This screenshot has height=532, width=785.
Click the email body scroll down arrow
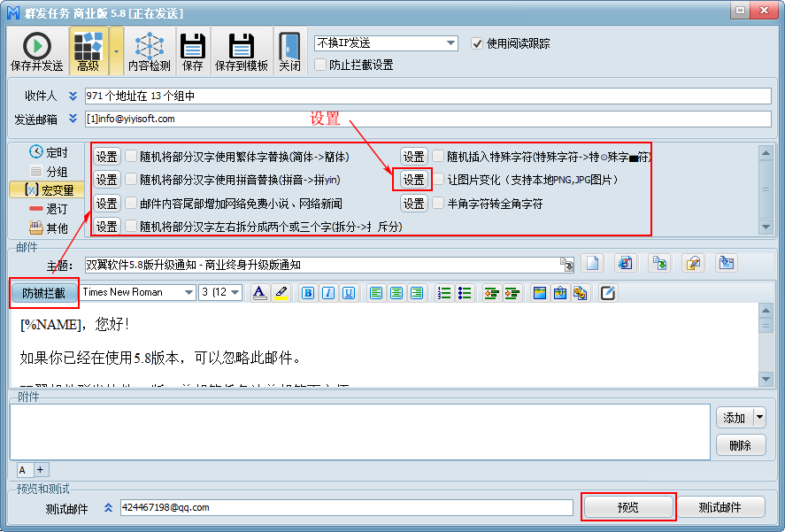(x=766, y=379)
